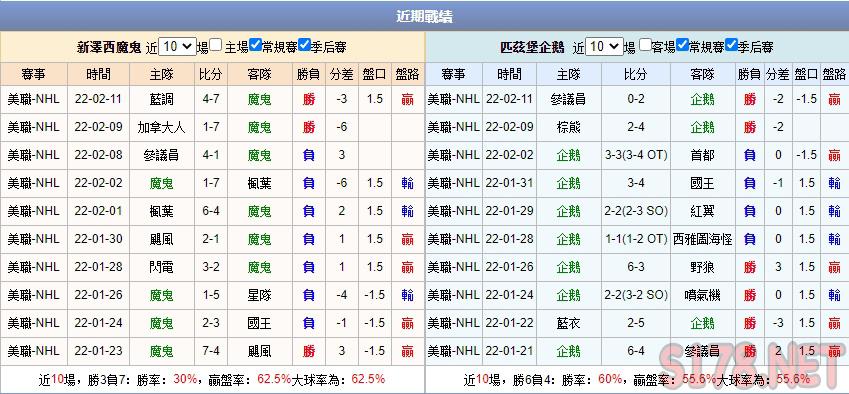Click away team 國王 on 22-01-31 in Penguins table
Viewport: 849px width, 394px height.
[x=703, y=183]
